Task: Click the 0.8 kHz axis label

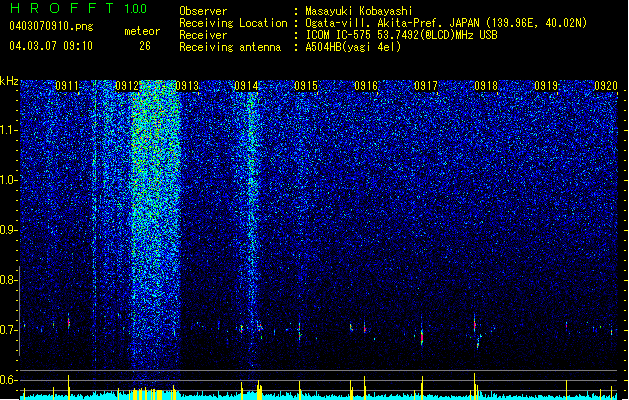Action: coord(8,280)
